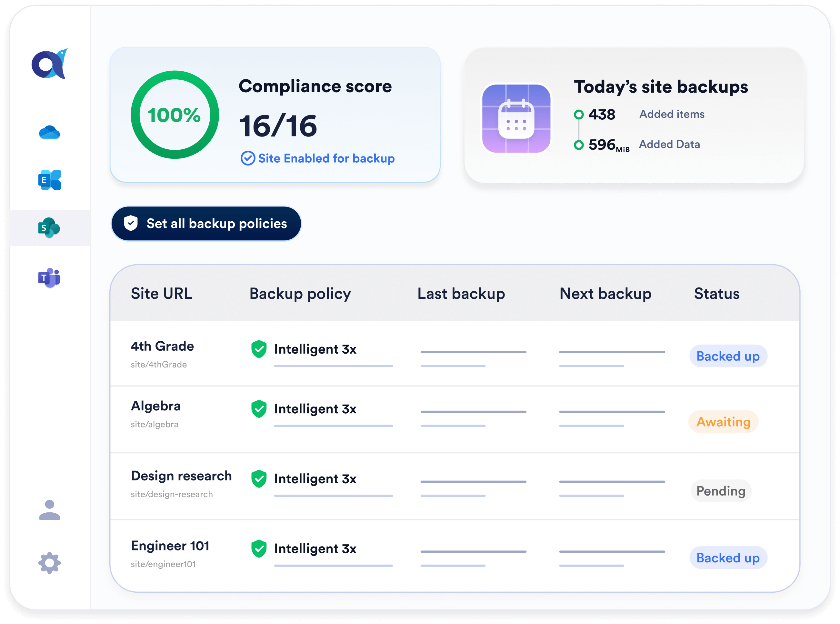The image size is (840, 624).
Task: Open the Algebra site name
Action: pyautogui.click(x=155, y=406)
